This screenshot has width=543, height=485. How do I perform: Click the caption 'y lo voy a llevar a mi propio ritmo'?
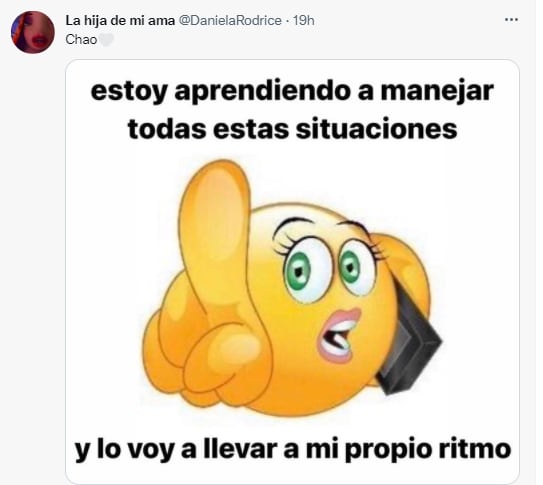[x=293, y=449]
